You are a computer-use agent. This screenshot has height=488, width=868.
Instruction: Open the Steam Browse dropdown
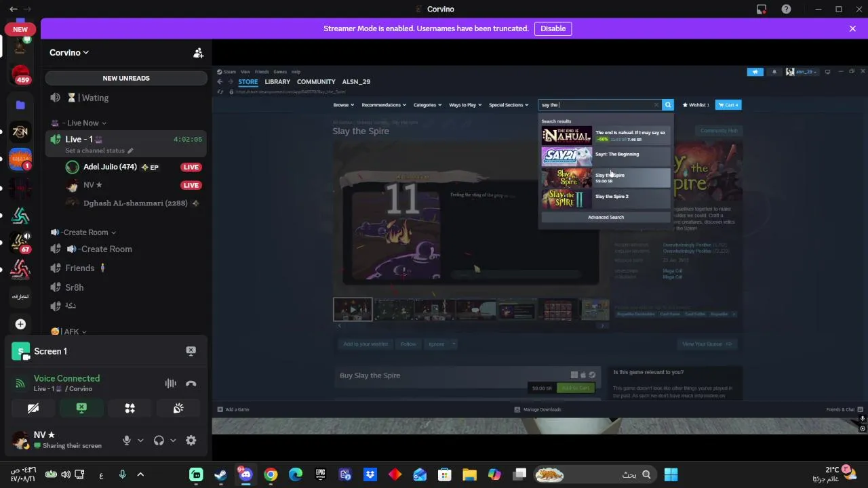(x=343, y=105)
